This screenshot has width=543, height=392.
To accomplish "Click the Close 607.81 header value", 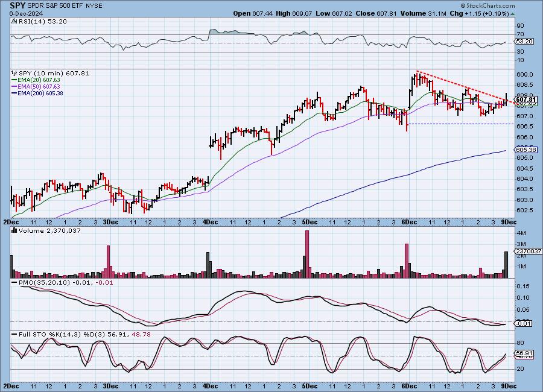I will (376, 13).
